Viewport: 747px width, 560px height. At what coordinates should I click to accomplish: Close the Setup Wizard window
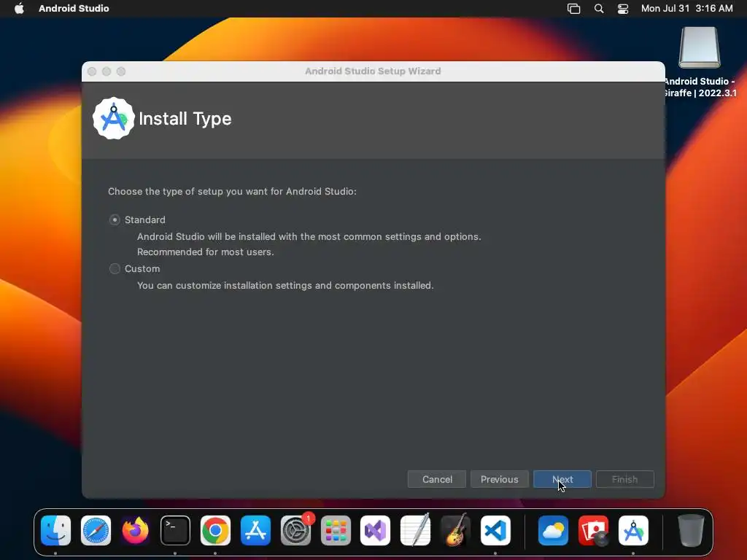92,71
